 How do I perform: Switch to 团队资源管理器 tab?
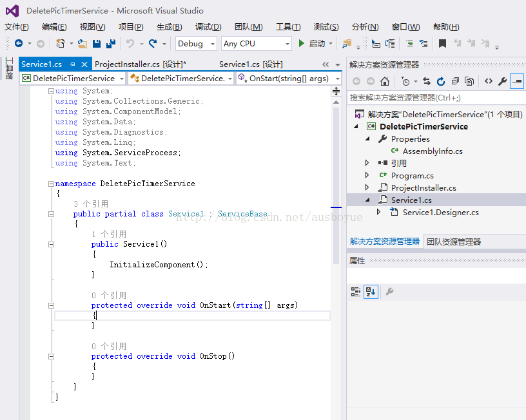(454, 242)
